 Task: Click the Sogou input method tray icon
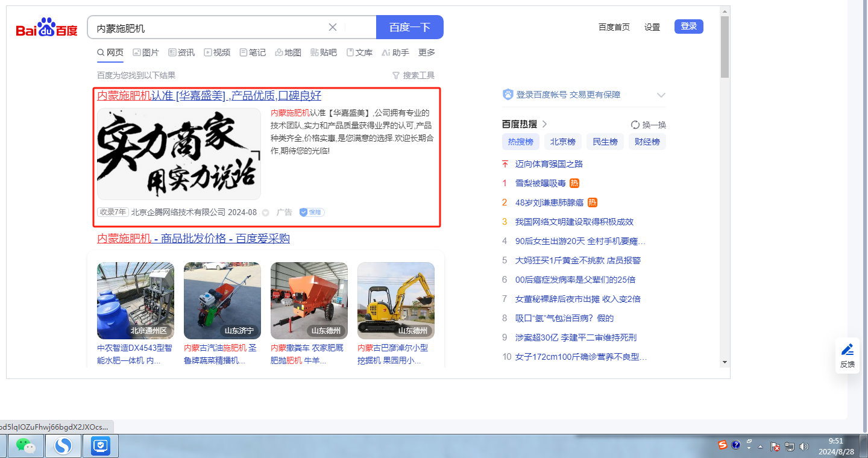722,445
